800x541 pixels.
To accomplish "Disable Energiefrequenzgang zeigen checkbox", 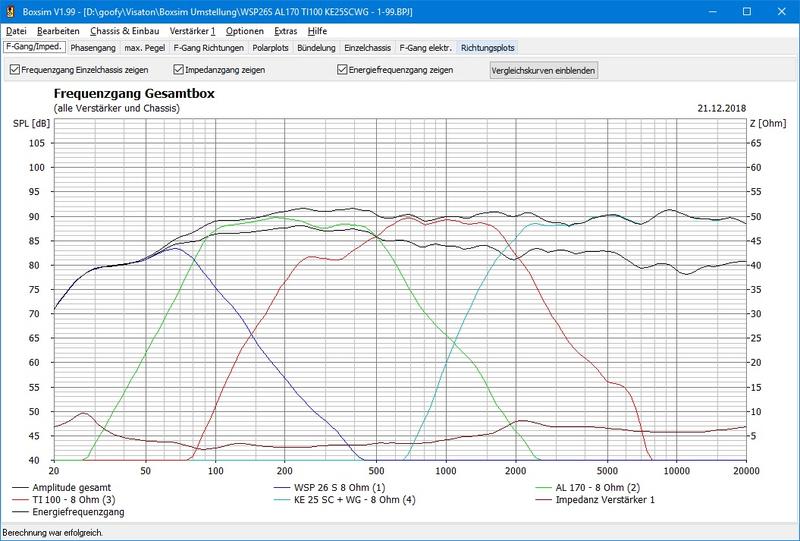I will tap(343, 70).
